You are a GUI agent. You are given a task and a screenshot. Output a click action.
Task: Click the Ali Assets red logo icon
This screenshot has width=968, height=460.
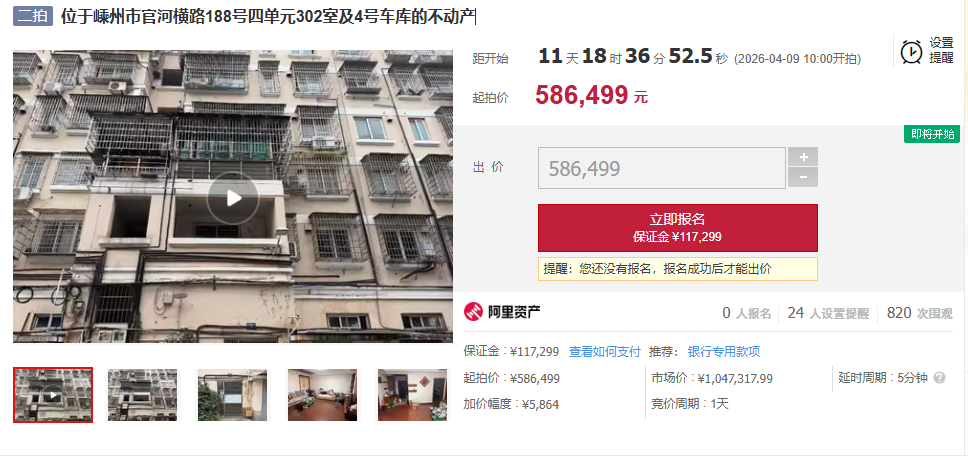[474, 312]
